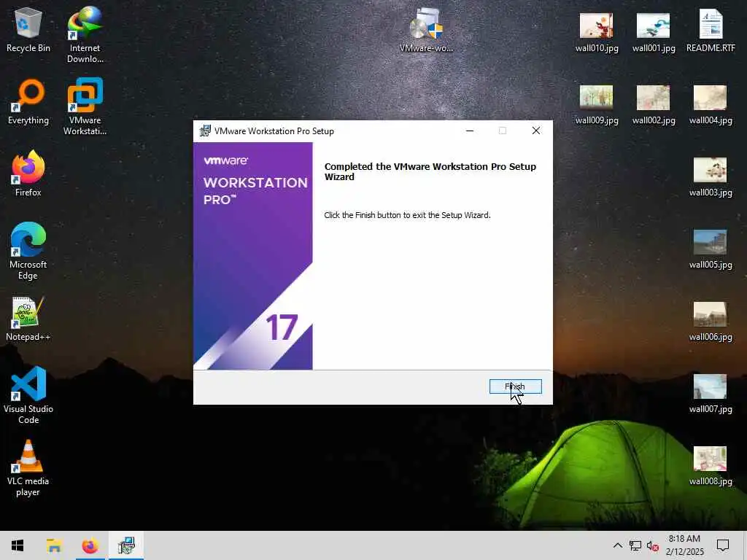The height and width of the screenshot is (560, 747).
Task: Select wall004.jpg desktop file
Action: (x=711, y=105)
